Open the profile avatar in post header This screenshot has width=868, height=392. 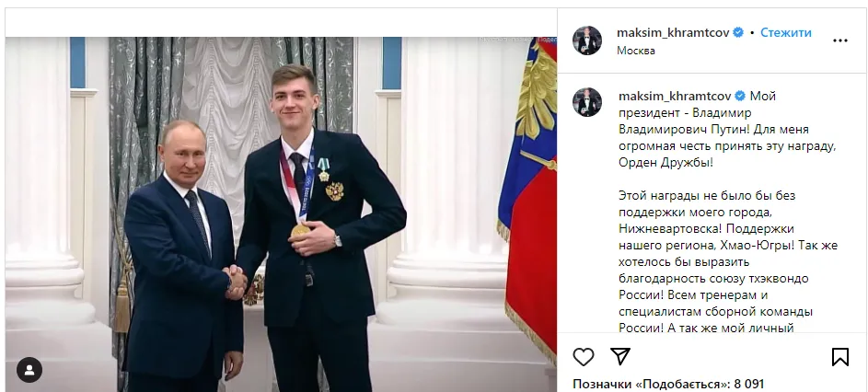pyautogui.click(x=587, y=40)
